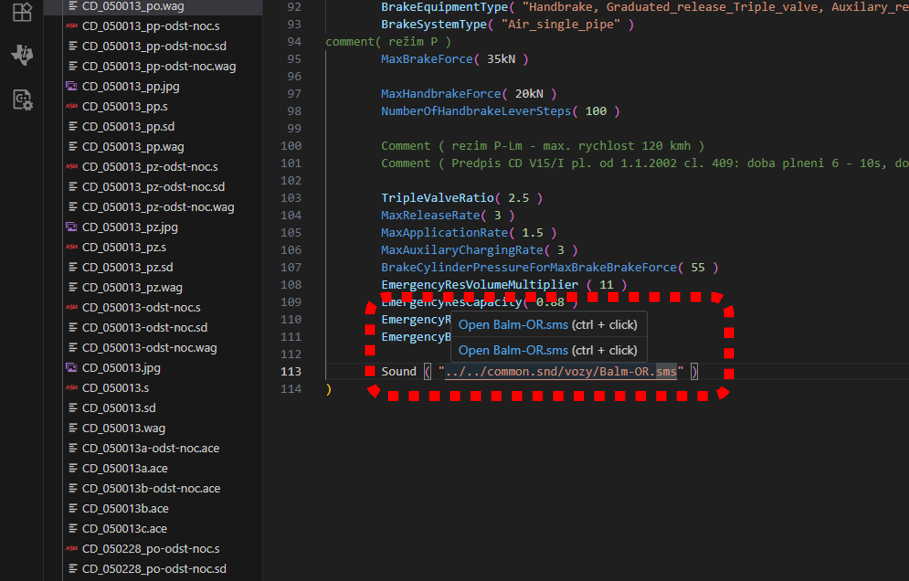The height and width of the screenshot is (581, 909).
Task: Open CD_050013b-odst-noc.ace file
Action: [151, 488]
